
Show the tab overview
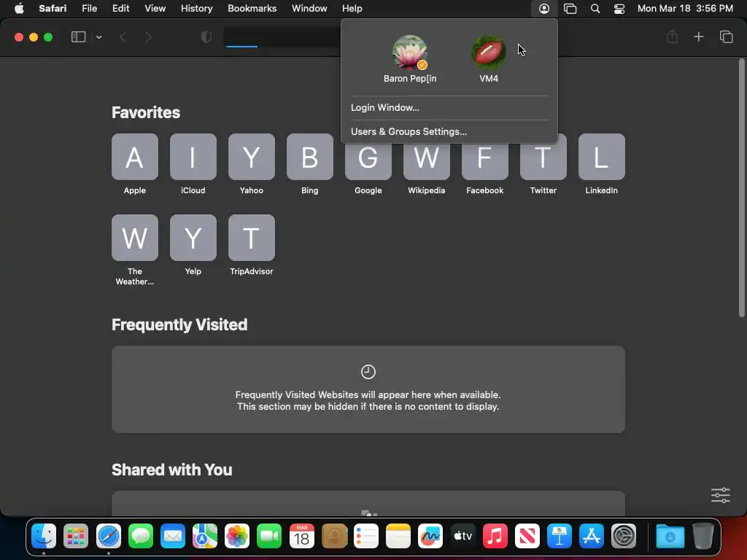pos(726,36)
